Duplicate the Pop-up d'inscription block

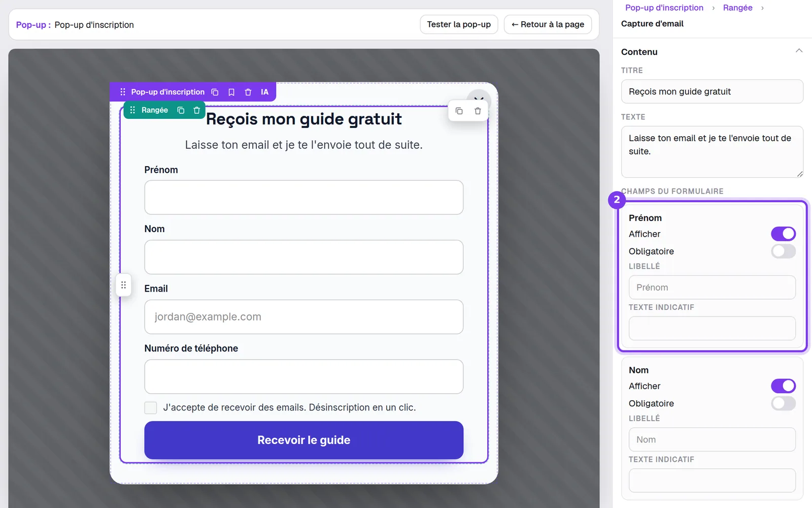point(215,92)
